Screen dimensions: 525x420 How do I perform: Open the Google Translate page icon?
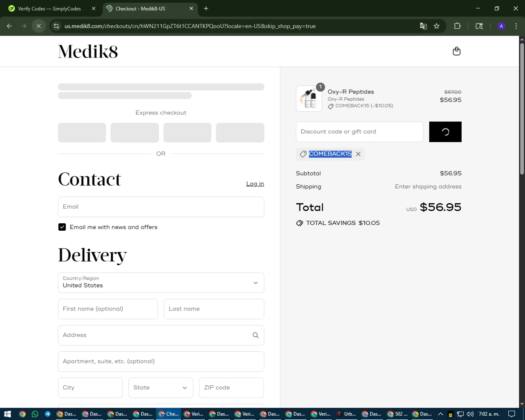coord(423,26)
